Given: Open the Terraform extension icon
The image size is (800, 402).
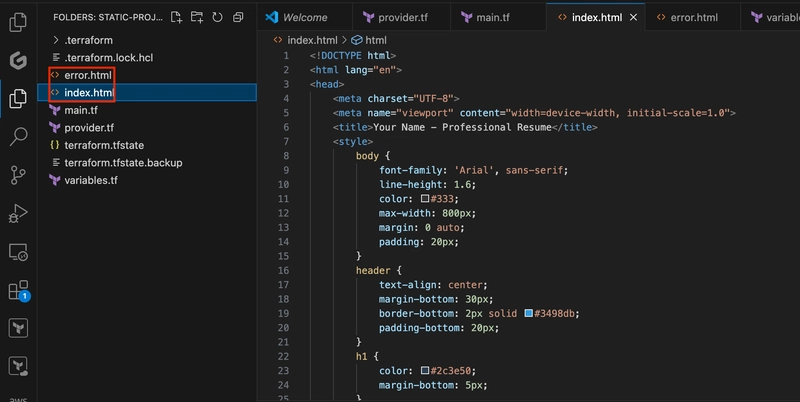Looking at the screenshot, I should click(18, 328).
